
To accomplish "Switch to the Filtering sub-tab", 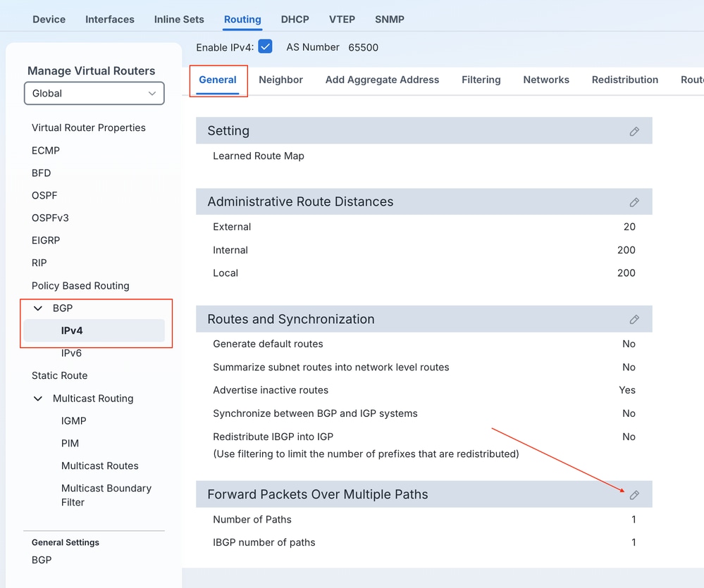I will click(x=481, y=80).
